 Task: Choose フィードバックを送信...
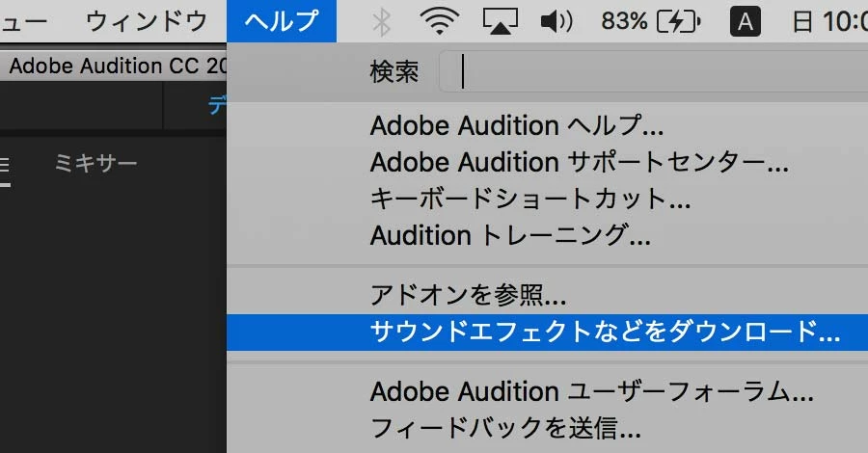(x=547, y=428)
